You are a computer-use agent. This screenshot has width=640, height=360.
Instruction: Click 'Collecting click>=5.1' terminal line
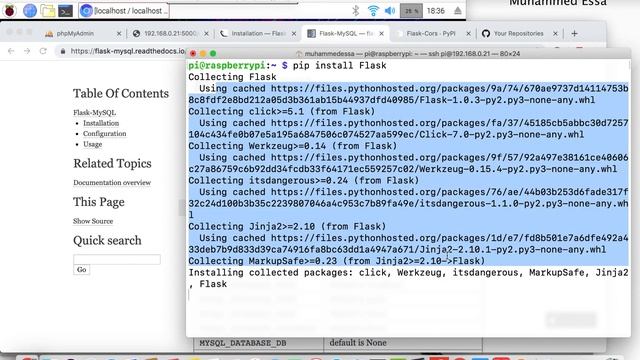tap(282, 111)
